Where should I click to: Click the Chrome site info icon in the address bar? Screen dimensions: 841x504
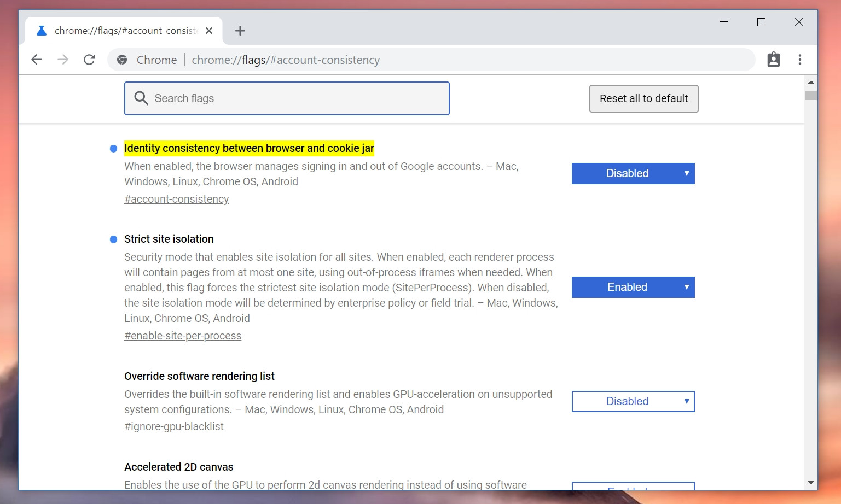pyautogui.click(x=122, y=60)
